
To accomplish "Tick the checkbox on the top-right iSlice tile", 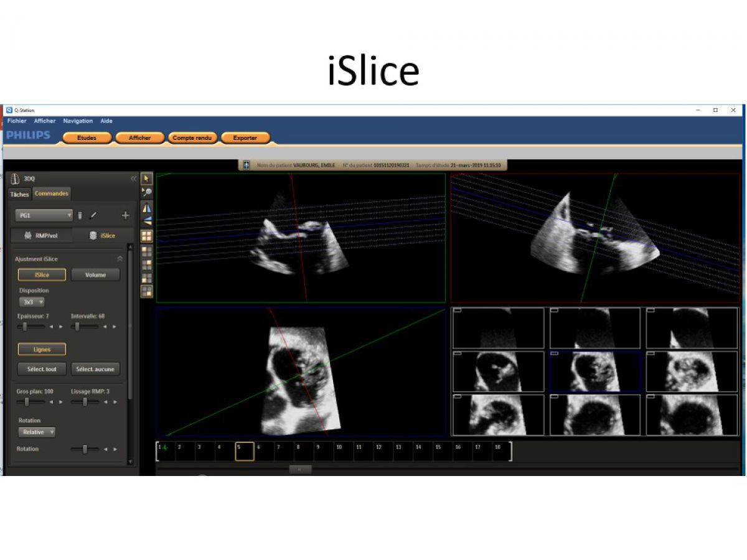I will (x=651, y=310).
